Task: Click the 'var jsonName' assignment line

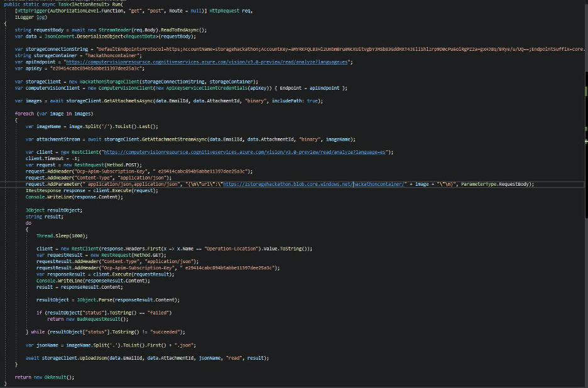Action: pyautogui.click(x=111, y=345)
